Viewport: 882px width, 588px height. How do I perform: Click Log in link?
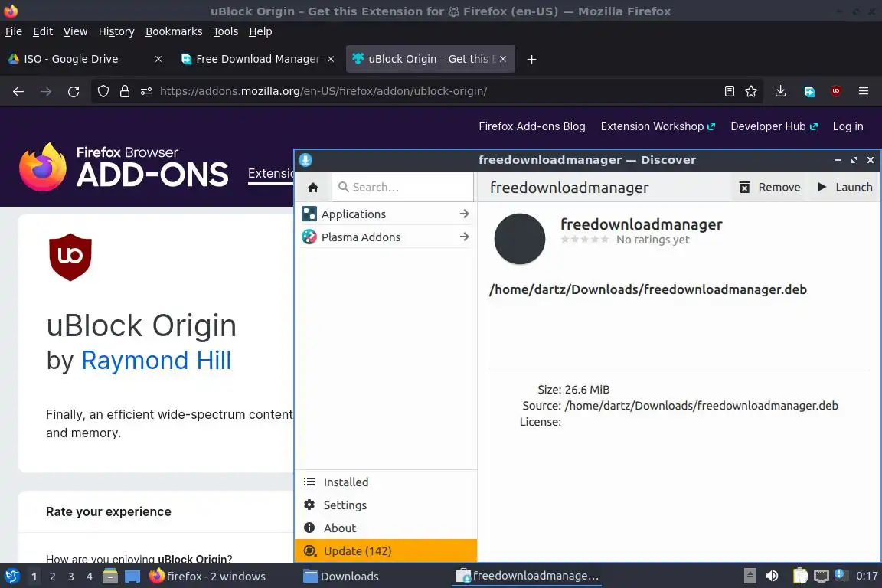(848, 126)
